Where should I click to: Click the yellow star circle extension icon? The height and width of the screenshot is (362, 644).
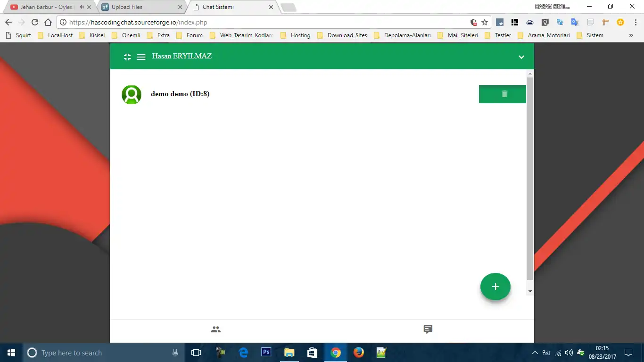pyautogui.click(x=620, y=22)
